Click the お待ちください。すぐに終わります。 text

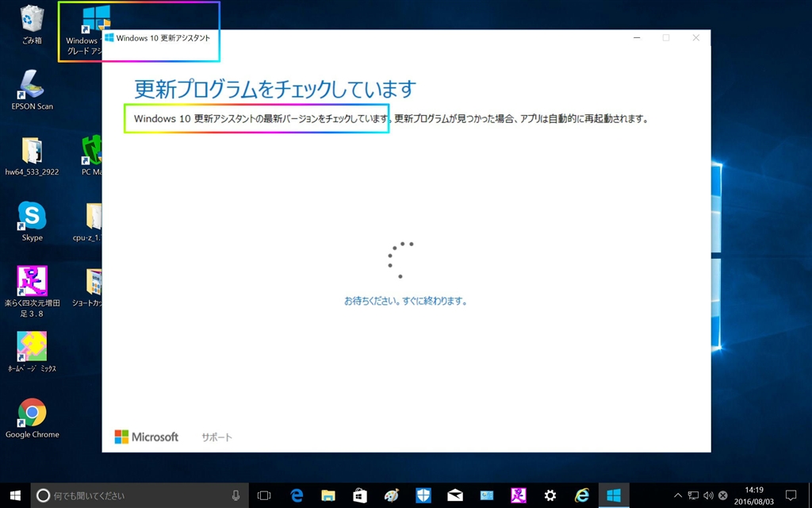(x=405, y=301)
